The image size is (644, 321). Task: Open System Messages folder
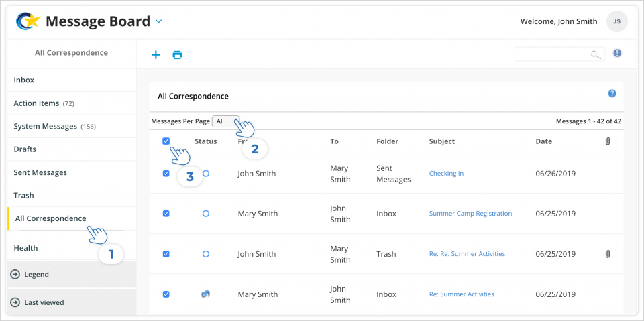point(72,126)
